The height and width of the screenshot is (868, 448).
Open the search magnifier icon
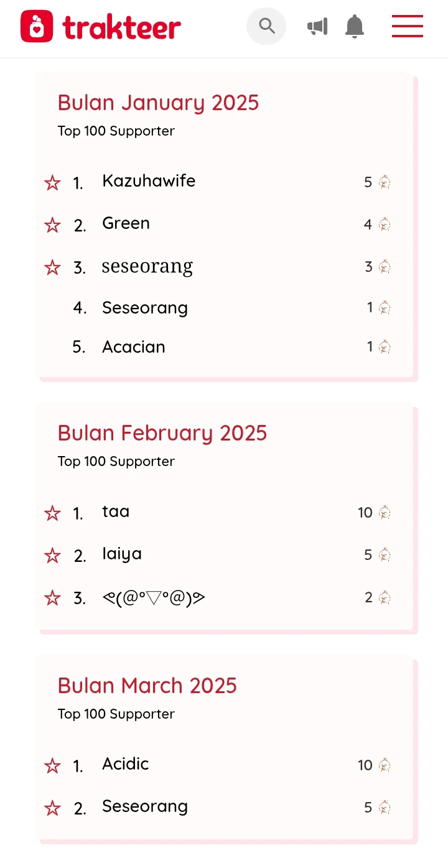click(x=266, y=26)
